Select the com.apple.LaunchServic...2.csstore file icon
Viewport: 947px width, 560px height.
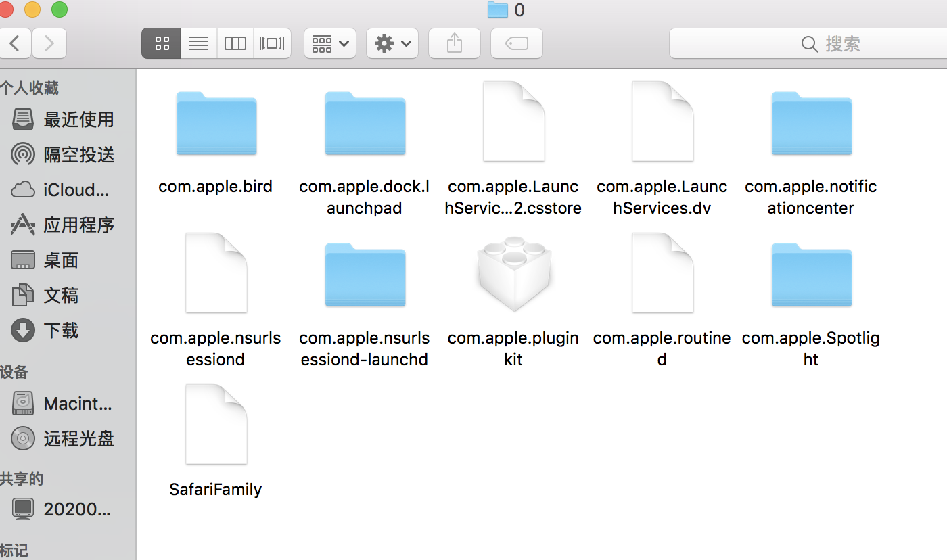513,122
